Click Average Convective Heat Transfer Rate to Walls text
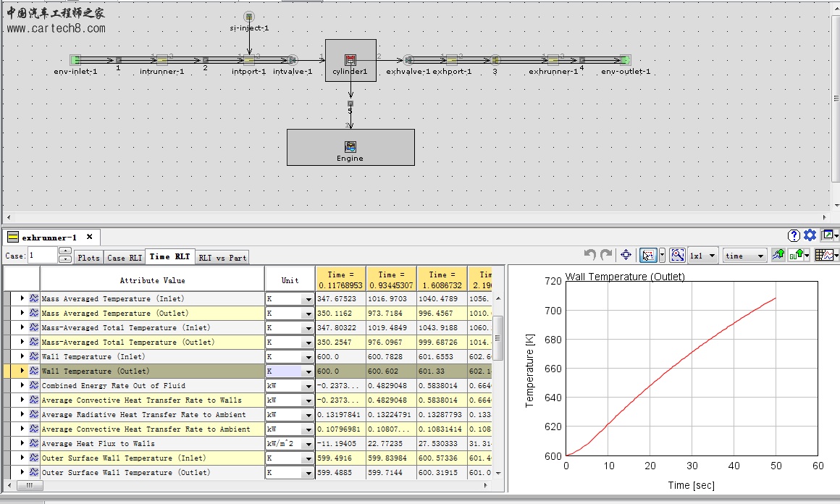This screenshot has height=504, width=840. [141, 400]
